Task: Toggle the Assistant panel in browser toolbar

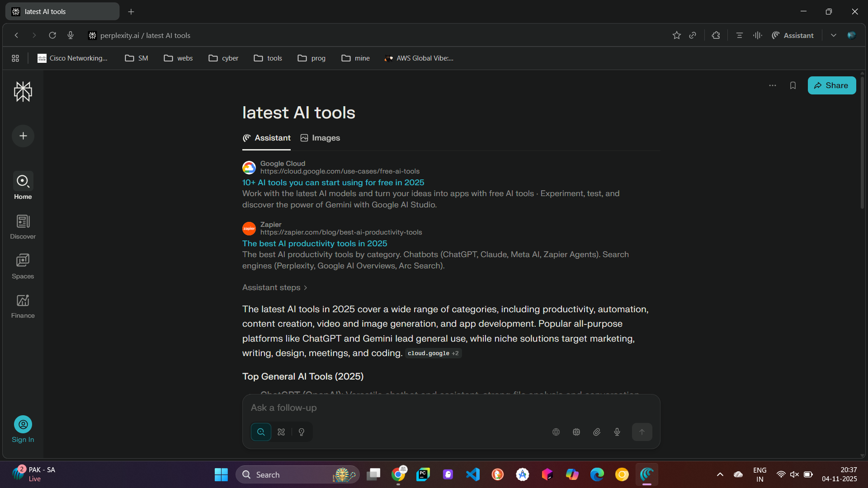Action: pyautogui.click(x=793, y=35)
